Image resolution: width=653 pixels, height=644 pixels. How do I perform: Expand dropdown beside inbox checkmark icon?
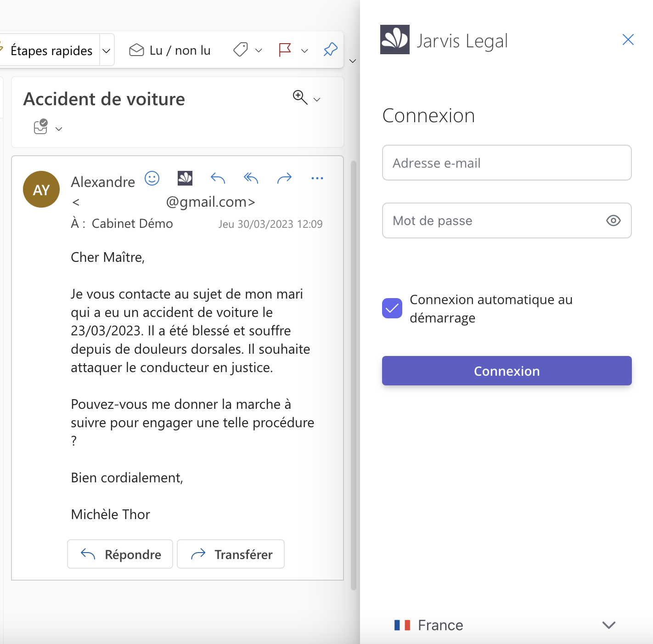[x=59, y=129]
